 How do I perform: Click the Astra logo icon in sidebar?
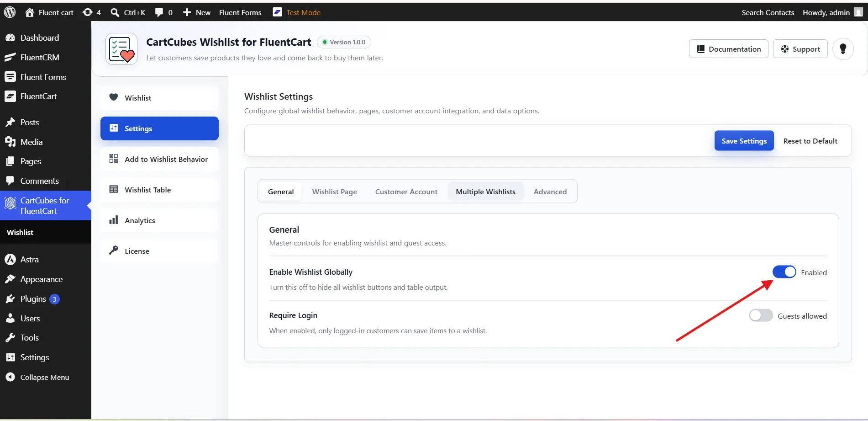(10, 259)
